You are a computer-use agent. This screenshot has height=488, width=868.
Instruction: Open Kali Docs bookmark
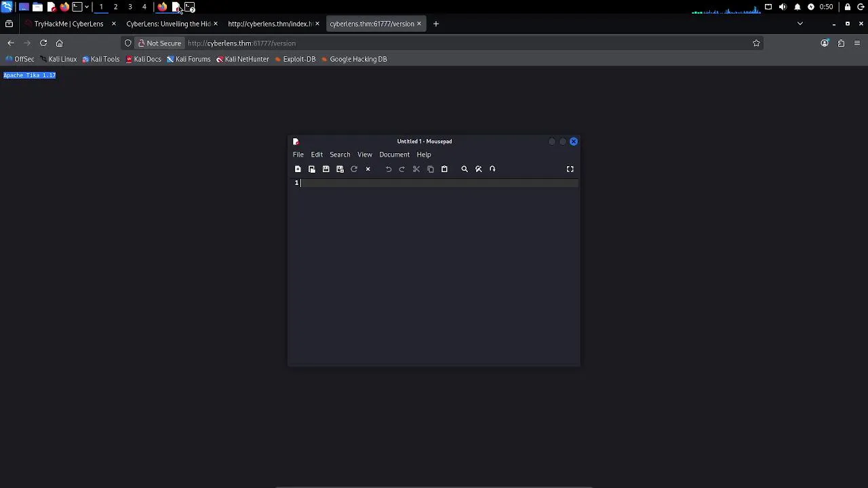tap(144, 59)
